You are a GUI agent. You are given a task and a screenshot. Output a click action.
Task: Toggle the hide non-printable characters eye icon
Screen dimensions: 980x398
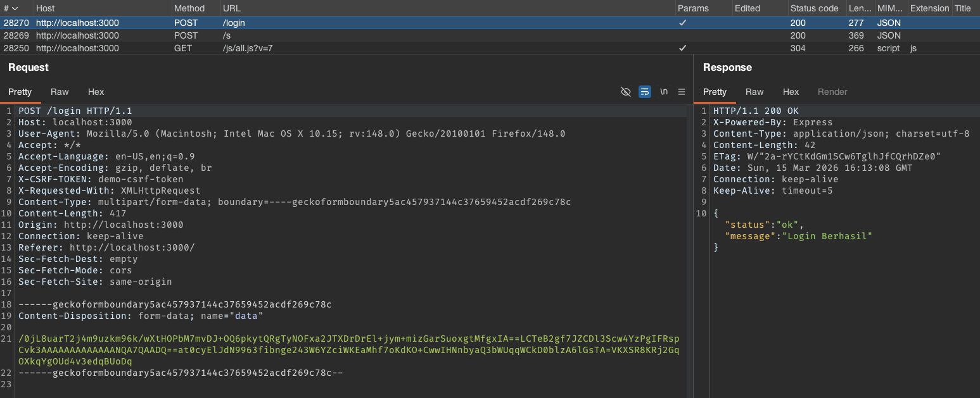[x=626, y=92]
